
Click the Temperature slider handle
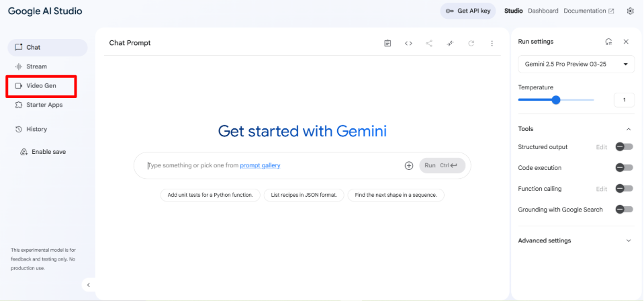[x=556, y=100]
